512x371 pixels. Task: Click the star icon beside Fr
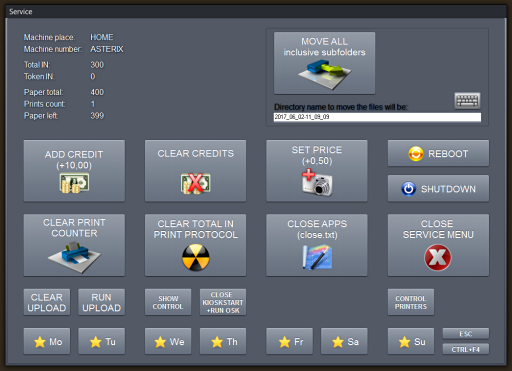click(x=284, y=342)
